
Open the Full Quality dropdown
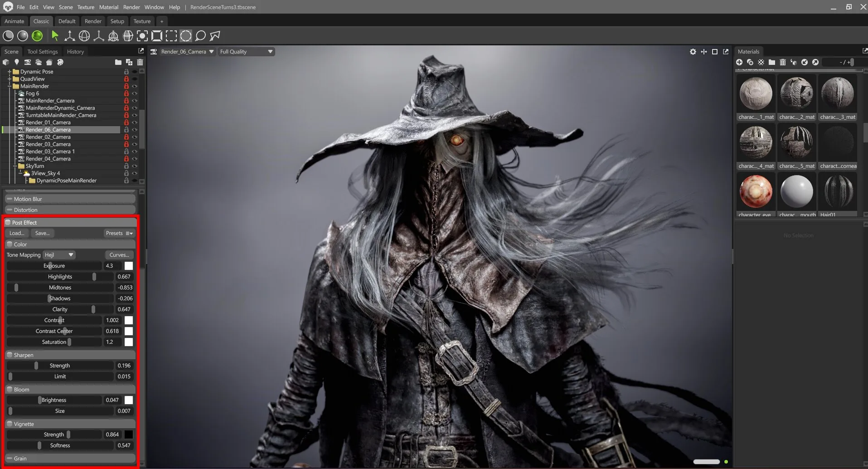click(246, 52)
